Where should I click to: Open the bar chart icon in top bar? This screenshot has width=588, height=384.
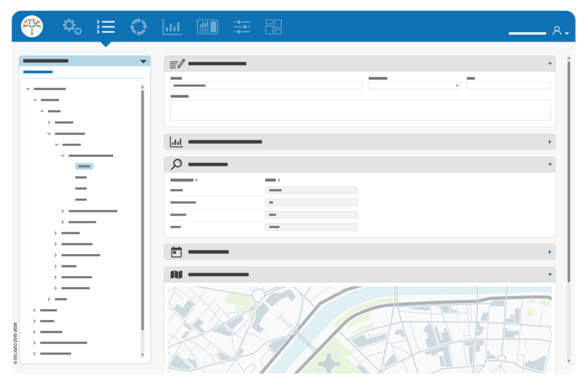(172, 27)
